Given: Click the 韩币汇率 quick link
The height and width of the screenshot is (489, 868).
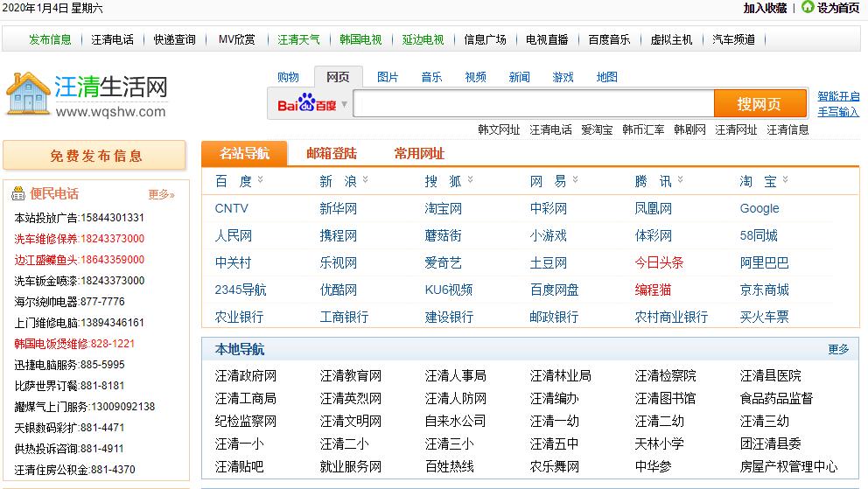Looking at the screenshot, I should 643,129.
